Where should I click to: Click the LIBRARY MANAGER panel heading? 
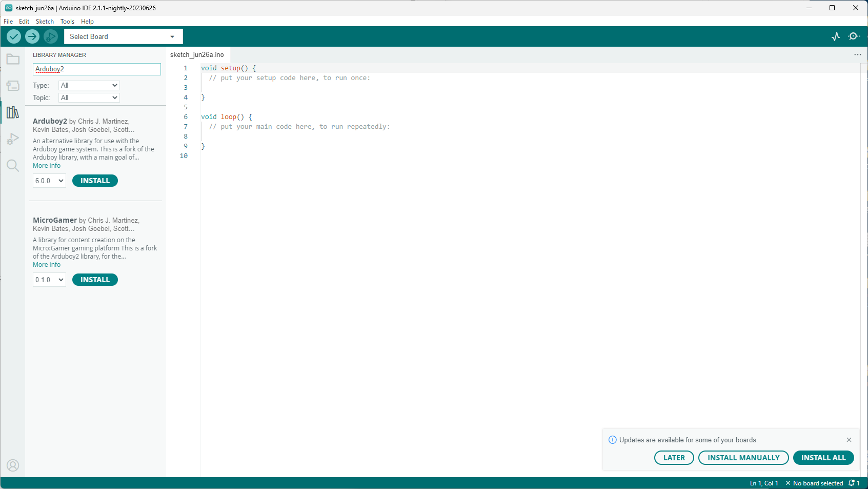pyautogui.click(x=59, y=55)
